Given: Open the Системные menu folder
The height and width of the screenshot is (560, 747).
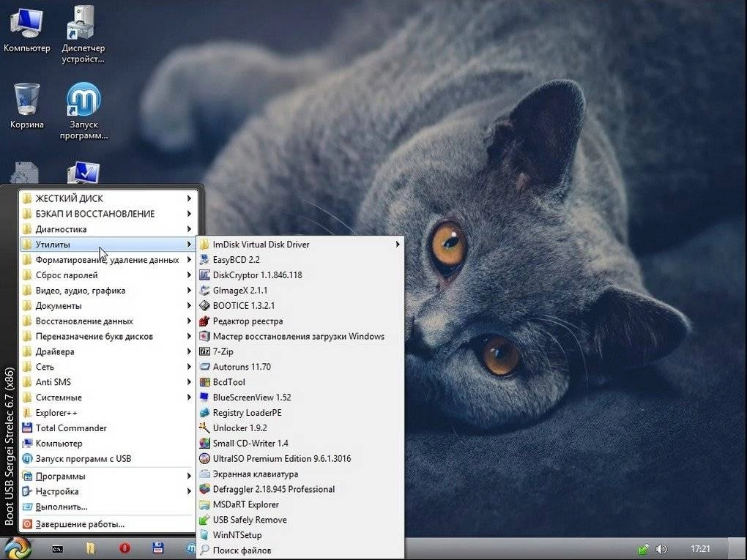Looking at the screenshot, I should 107,397.
